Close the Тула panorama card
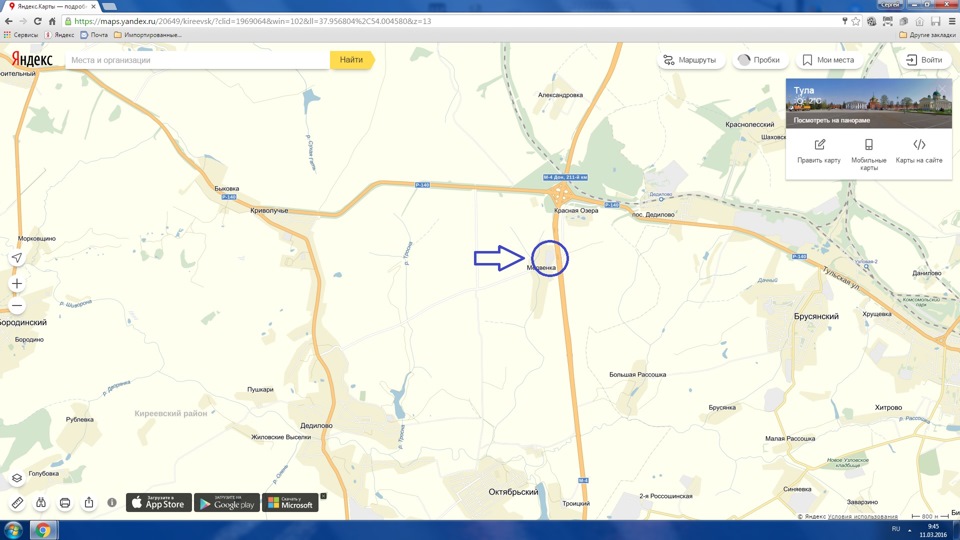The height and width of the screenshot is (540, 960). 943,89
